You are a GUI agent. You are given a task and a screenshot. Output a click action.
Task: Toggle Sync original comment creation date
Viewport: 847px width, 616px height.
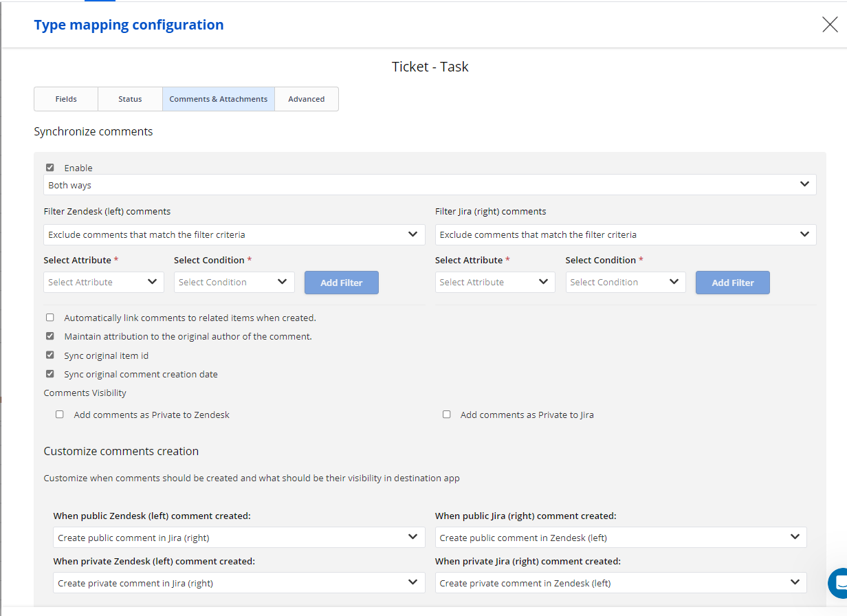coord(50,374)
